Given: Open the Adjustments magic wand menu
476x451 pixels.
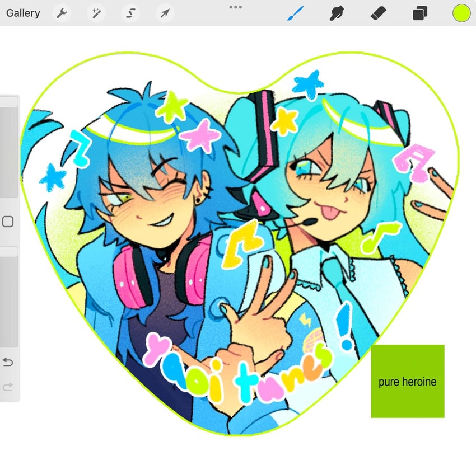Looking at the screenshot, I should tap(96, 13).
